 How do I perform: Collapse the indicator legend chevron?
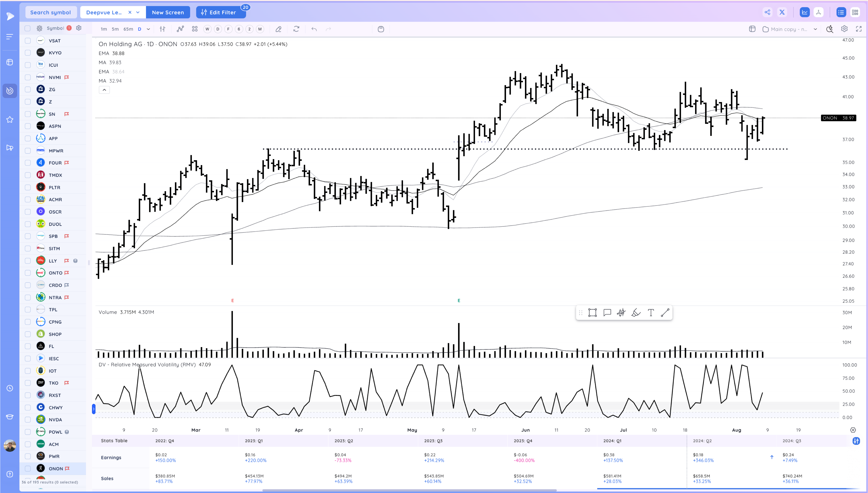104,90
